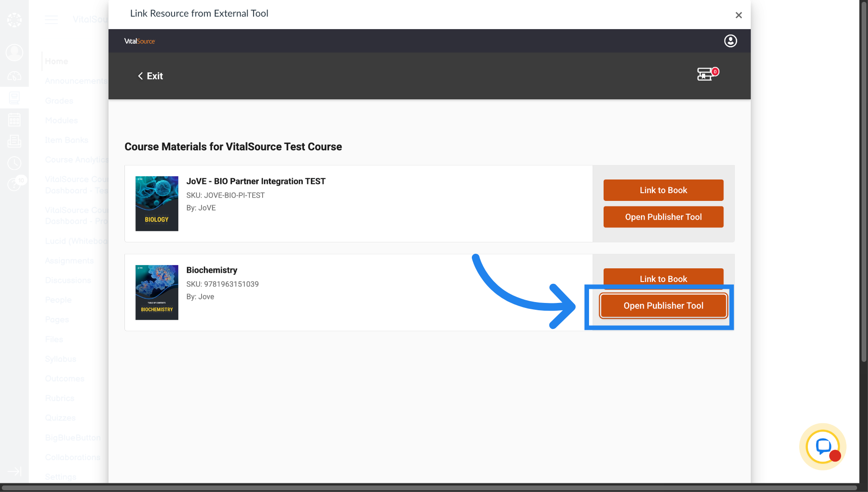This screenshot has height=492, width=868.
Task: Open Course Analytics in course navigation
Action: click(76, 159)
